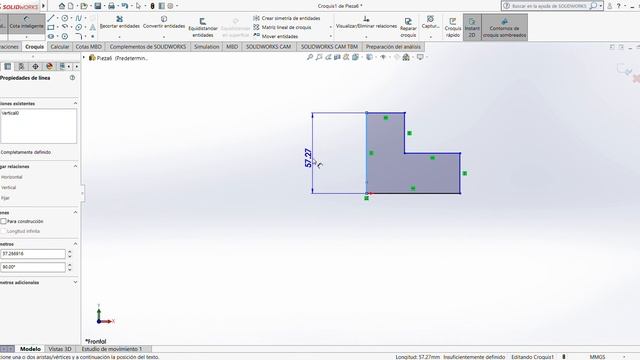Click help icon beside Propiedades de línea
Image resolution: width=640 pixels, height=360 pixels.
coord(72,78)
